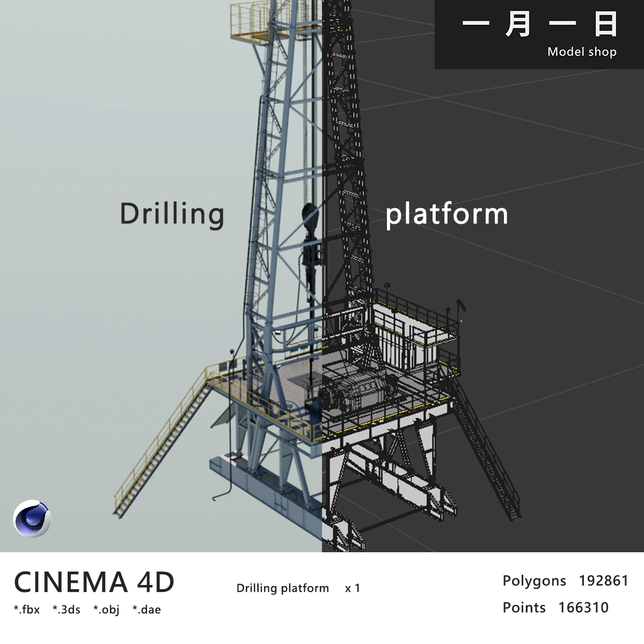Click the *.fbx format option
The height and width of the screenshot is (644, 644).
coord(26,610)
